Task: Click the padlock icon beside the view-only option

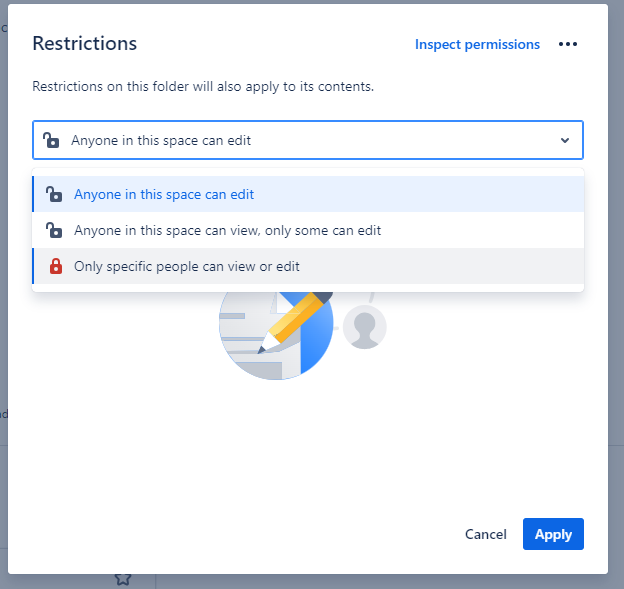Action: pos(55,231)
